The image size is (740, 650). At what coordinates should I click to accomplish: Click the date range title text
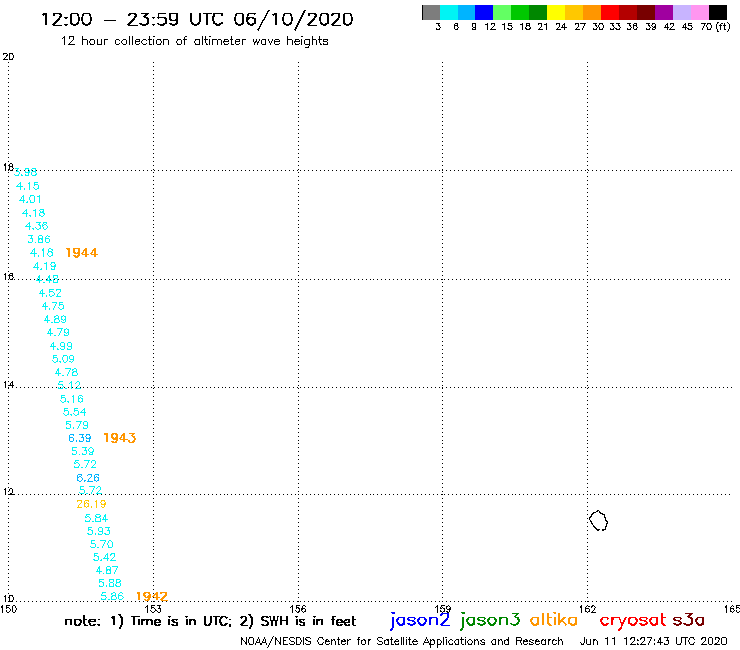(x=197, y=19)
